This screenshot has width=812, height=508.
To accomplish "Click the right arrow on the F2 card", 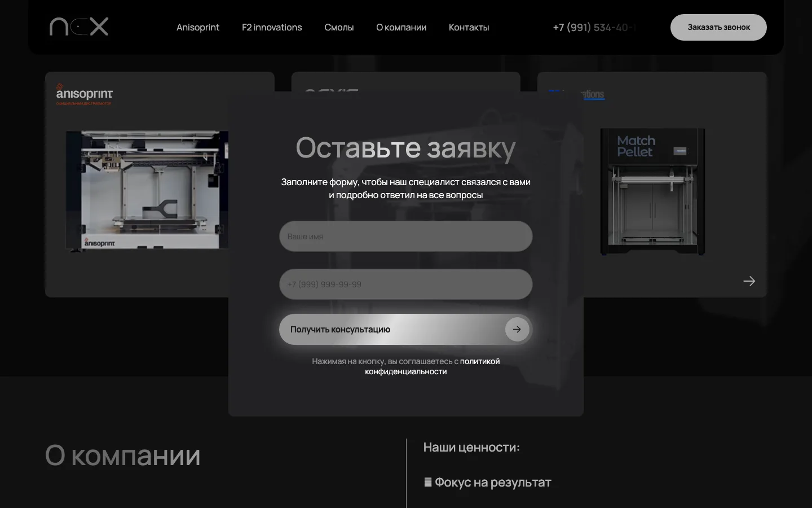I will click(x=749, y=281).
